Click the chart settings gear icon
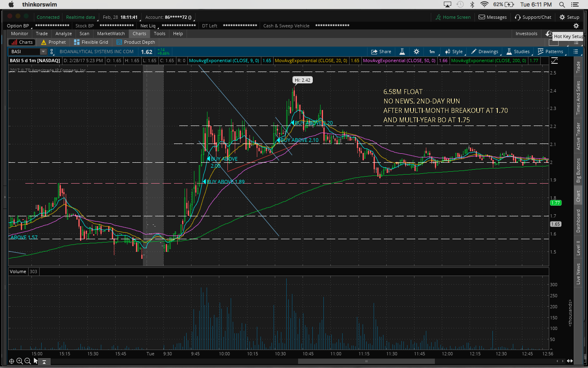Screen dimensions: 588x368 (416, 52)
